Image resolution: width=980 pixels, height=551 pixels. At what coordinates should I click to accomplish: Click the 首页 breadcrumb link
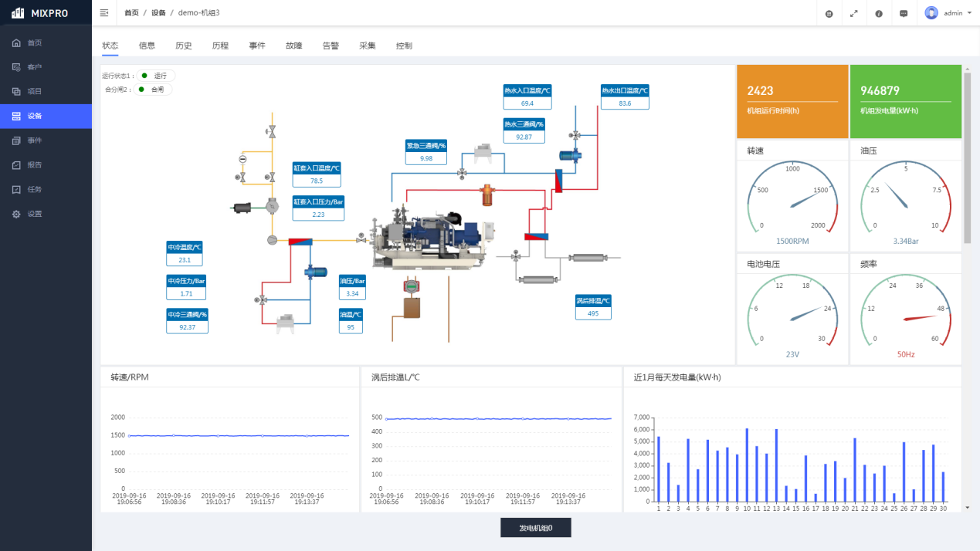click(132, 13)
